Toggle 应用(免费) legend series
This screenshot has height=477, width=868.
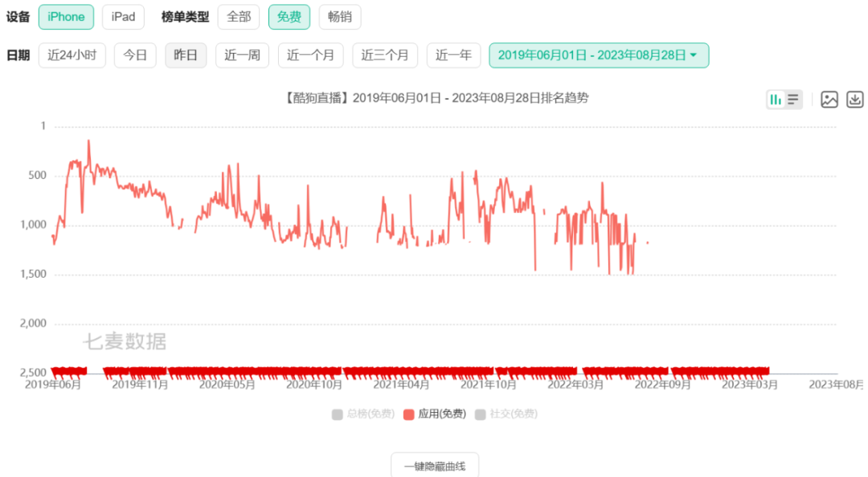pos(435,414)
